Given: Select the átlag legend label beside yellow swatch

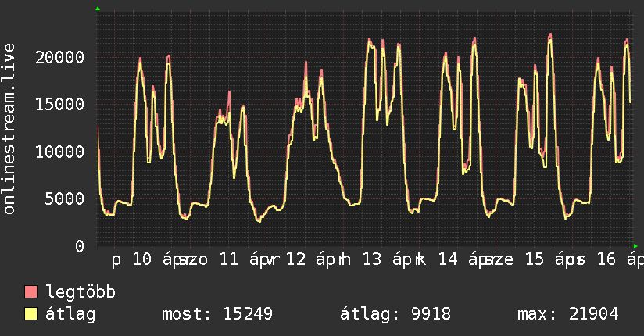Looking at the screenshot, I should click(71, 314).
